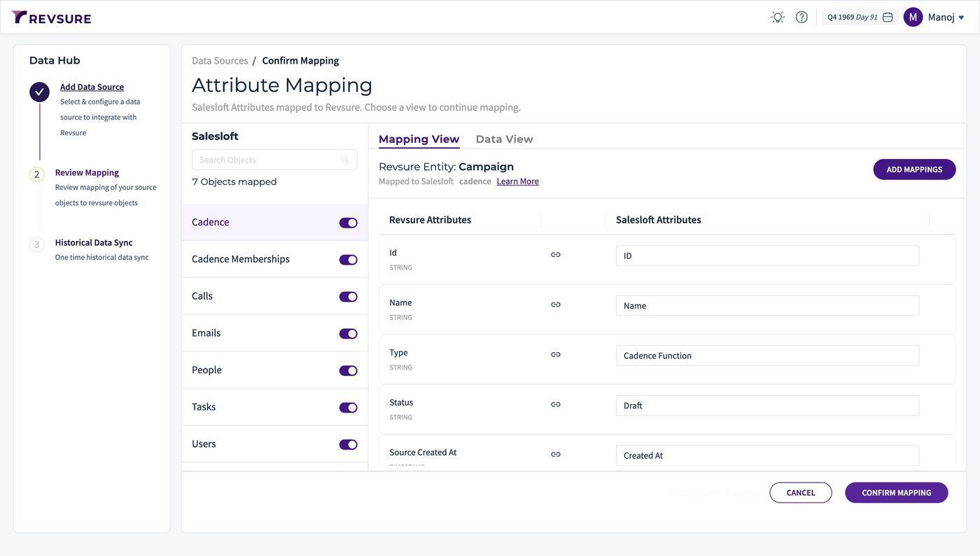This screenshot has width=980, height=556.
Task: Select the Review Mapping step
Action: (87, 172)
